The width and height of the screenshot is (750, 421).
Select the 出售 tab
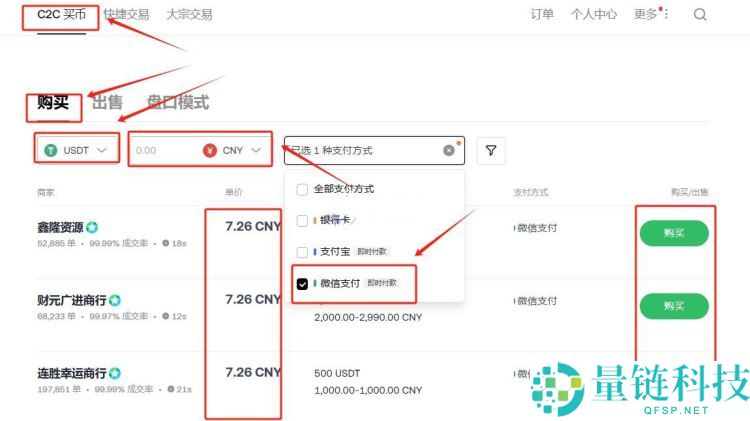[x=107, y=102]
